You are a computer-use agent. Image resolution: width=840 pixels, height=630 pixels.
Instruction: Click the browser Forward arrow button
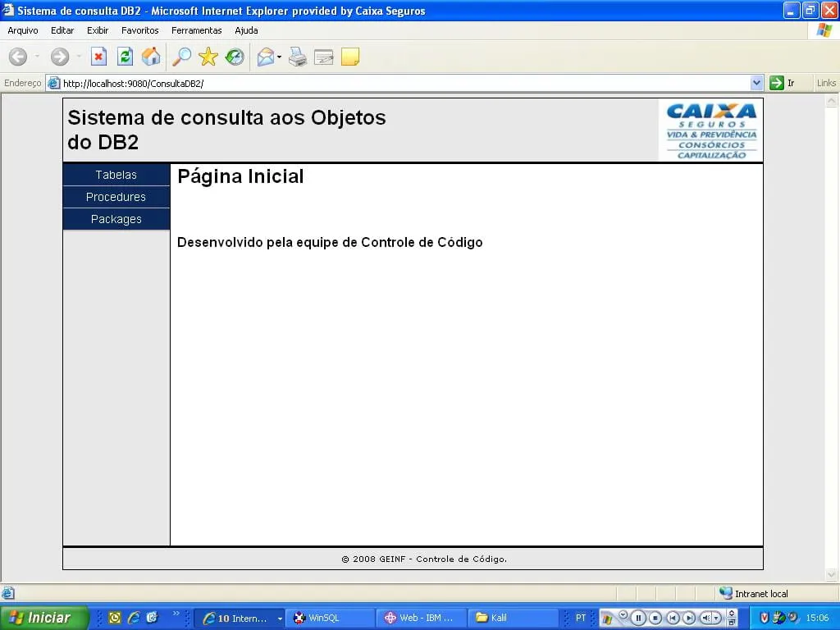pos(59,57)
